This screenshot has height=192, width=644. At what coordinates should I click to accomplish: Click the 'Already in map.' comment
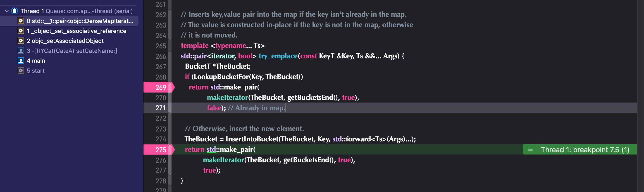257,108
